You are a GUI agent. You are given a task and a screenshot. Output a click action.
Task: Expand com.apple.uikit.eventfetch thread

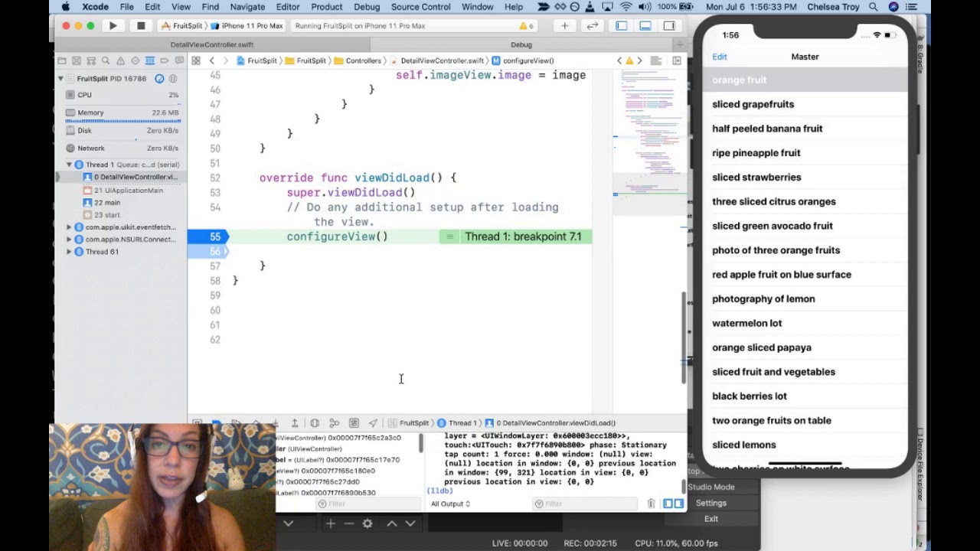click(69, 227)
